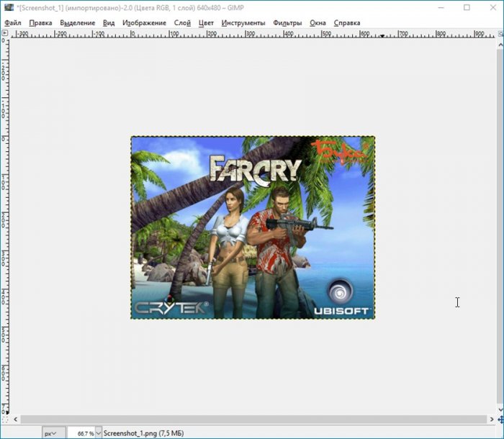Open the Вид menu
This screenshot has width=504, height=439.
109,23
